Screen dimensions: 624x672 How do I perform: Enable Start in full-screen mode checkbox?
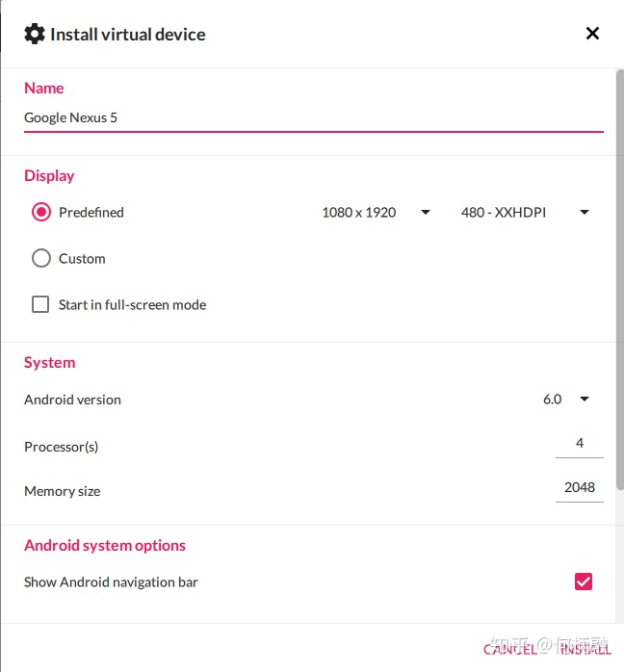[x=40, y=304]
